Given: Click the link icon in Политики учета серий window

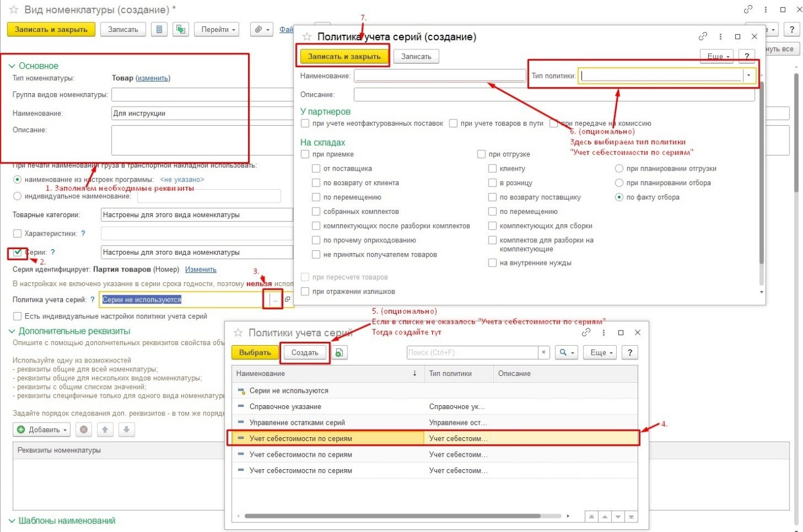Looking at the screenshot, I should click(586, 333).
